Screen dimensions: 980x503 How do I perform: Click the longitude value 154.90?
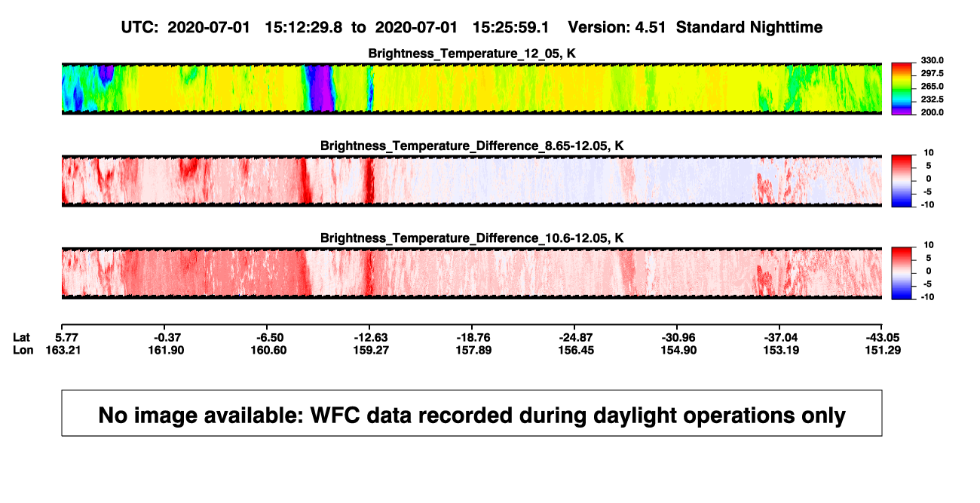680,350
